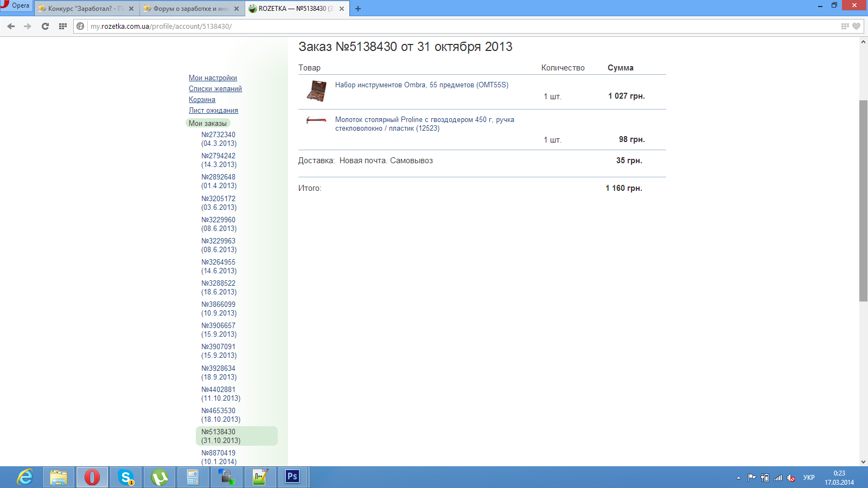Open order №2732340 from the list

(219, 139)
